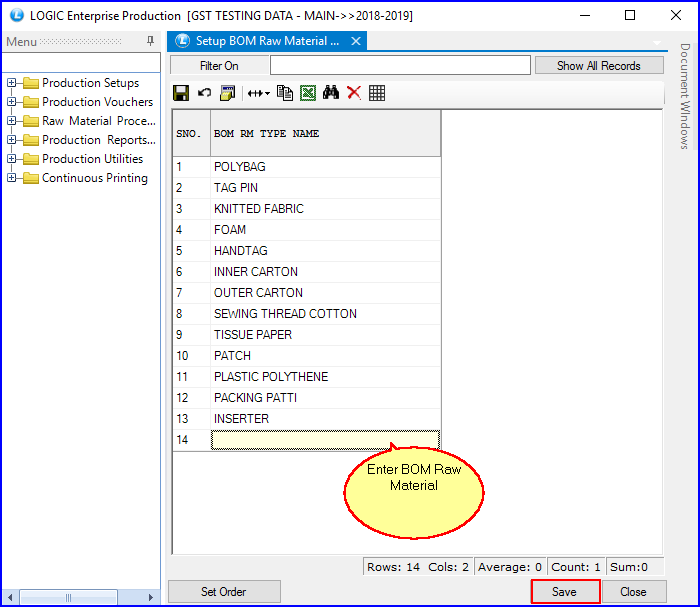Close the Setup BOM Raw Material tab
The height and width of the screenshot is (607, 700).
click(x=356, y=41)
